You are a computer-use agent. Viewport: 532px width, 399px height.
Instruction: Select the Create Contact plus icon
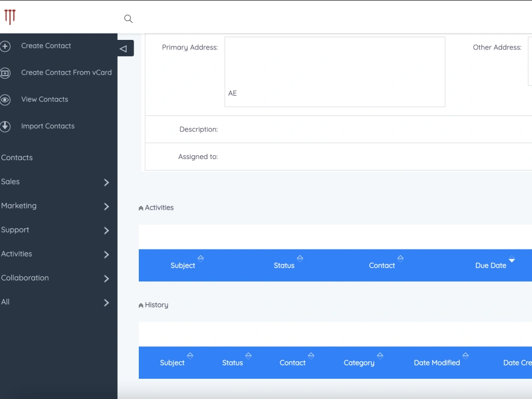5,46
